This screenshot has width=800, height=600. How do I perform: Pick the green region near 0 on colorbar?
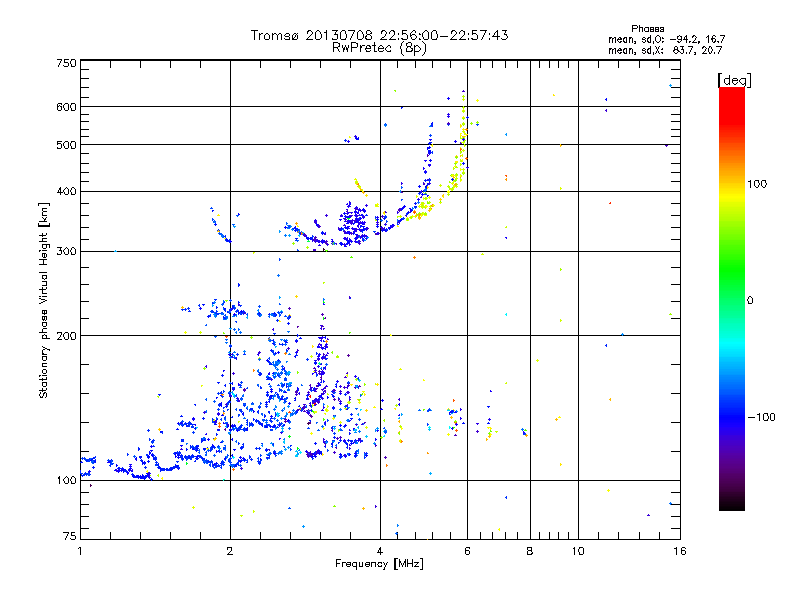732,286
